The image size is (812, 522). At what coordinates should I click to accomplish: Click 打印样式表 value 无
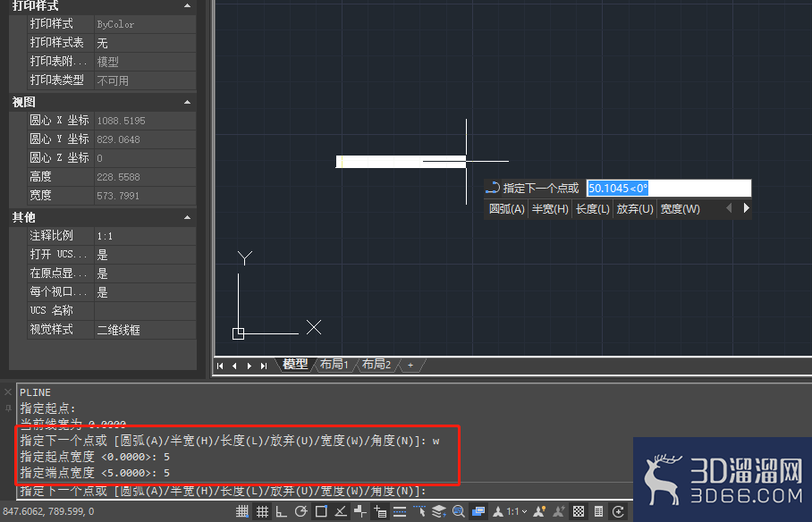coord(145,43)
